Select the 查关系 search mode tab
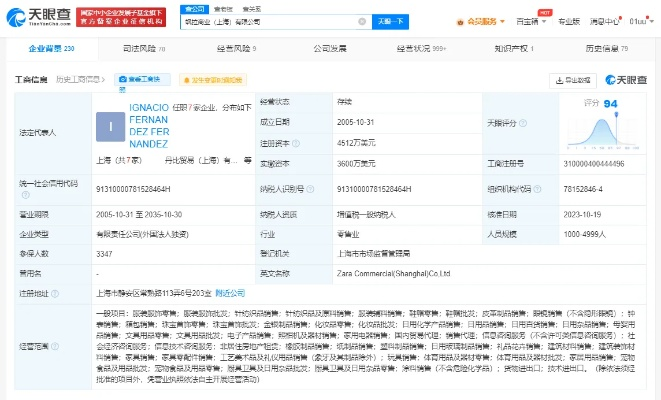Image resolution: width=661 pixels, height=400 pixels. point(252,9)
